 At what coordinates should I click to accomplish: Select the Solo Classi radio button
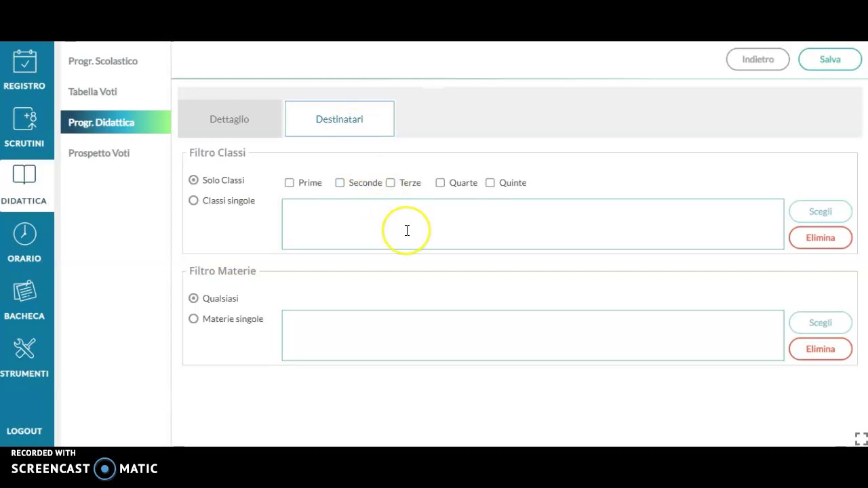click(194, 180)
